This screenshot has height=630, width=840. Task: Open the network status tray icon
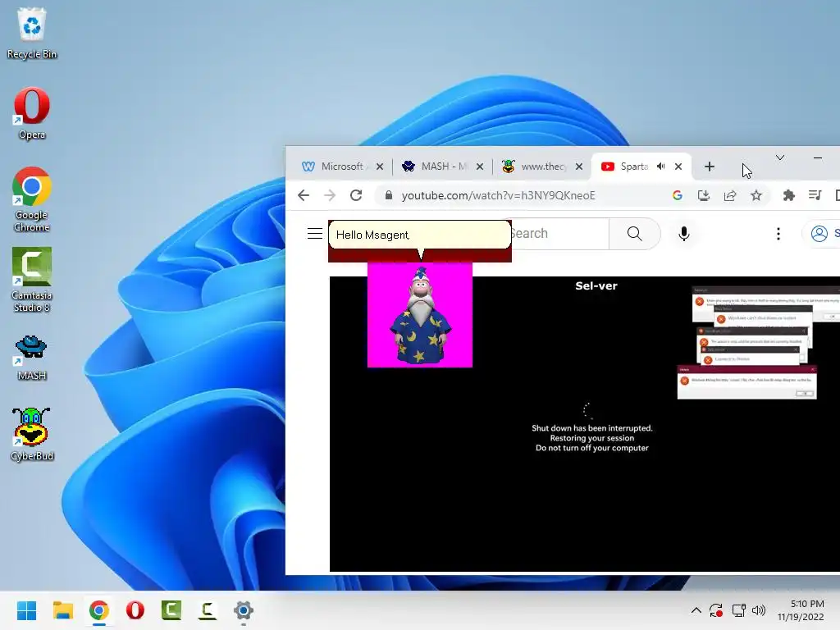739,610
